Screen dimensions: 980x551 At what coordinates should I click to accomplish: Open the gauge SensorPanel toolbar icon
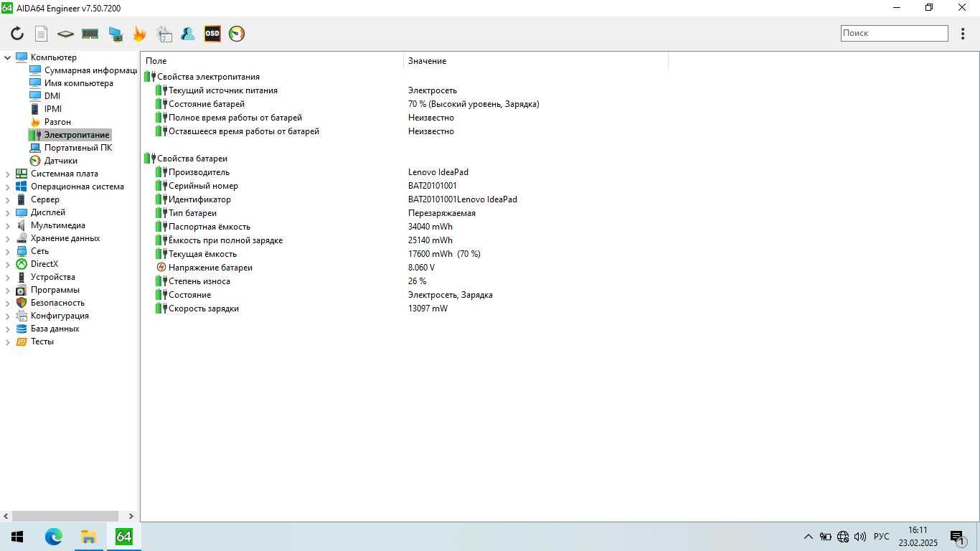click(x=237, y=34)
